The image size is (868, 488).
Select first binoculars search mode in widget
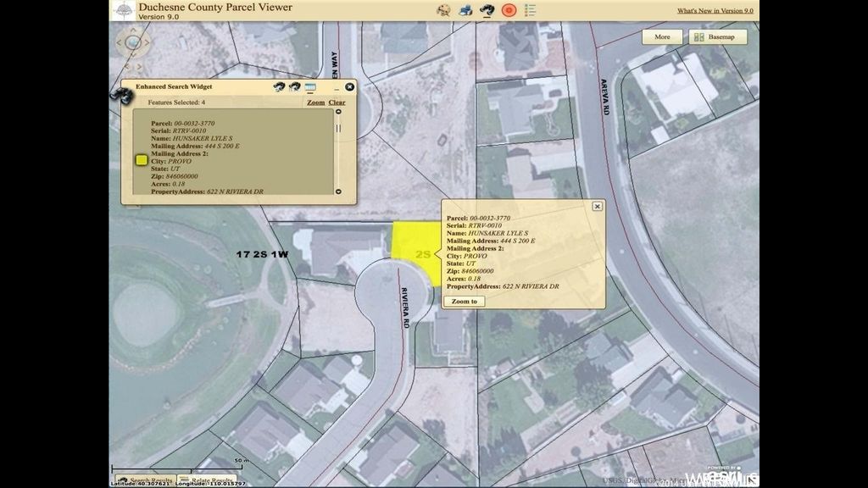(279, 87)
